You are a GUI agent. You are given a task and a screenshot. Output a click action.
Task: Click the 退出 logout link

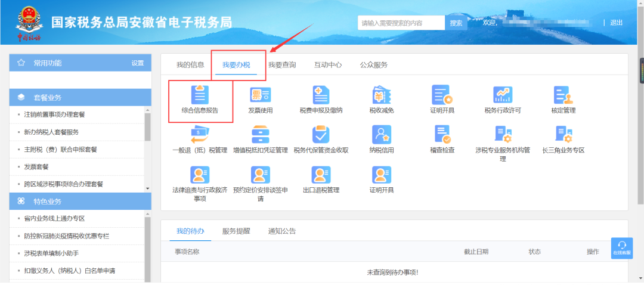point(616,23)
